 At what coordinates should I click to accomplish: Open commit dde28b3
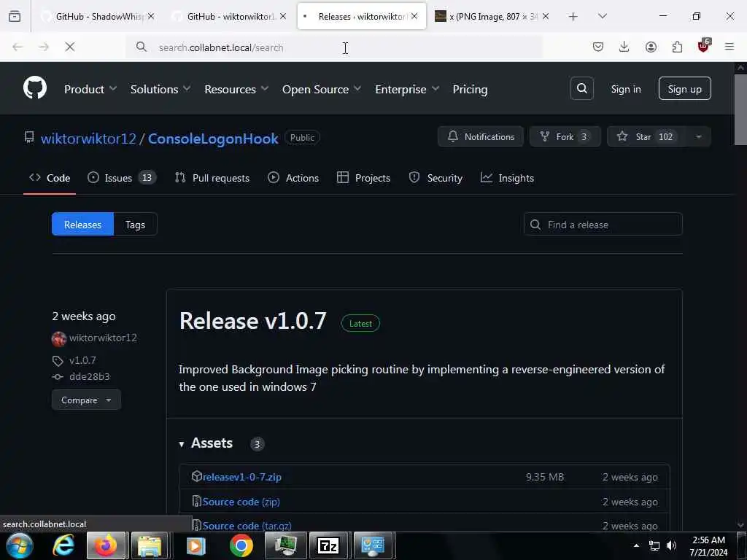pyautogui.click(x=90, y=377)
